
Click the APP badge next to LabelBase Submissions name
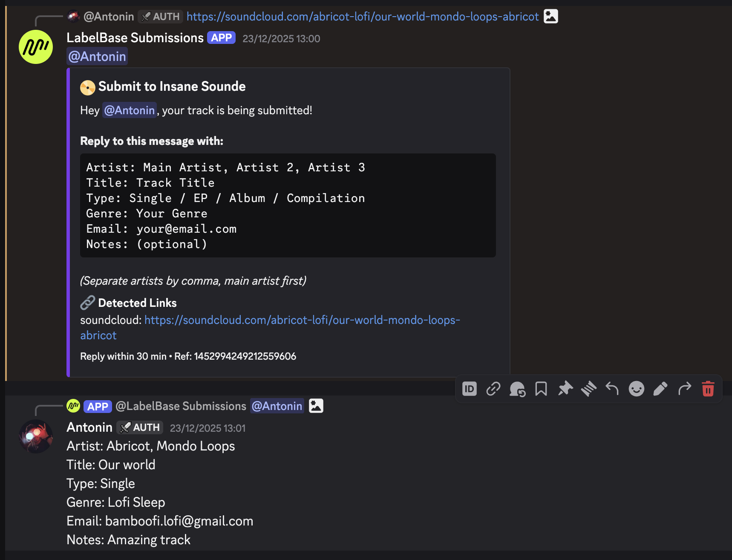pyautogui.click(x=221, y=38)
